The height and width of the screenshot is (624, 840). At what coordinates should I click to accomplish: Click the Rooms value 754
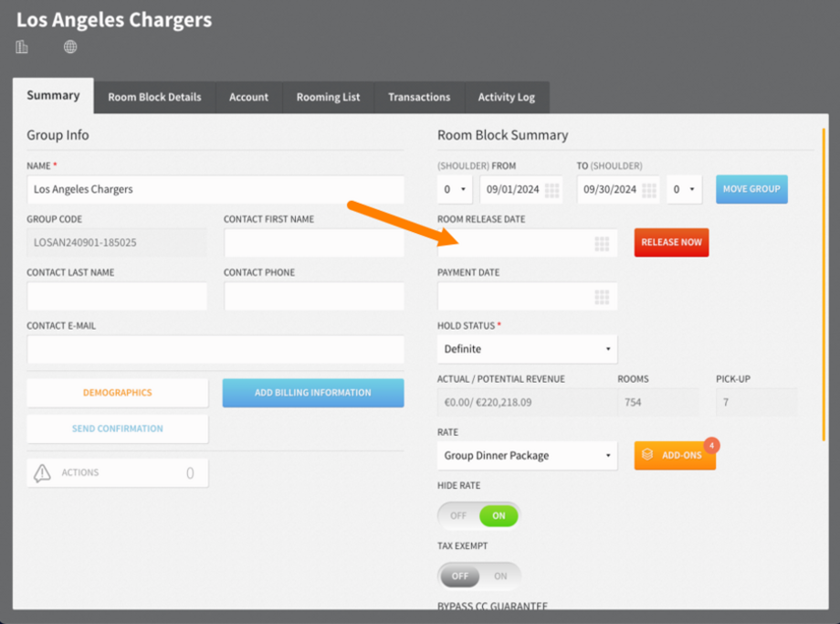point(633,403)
